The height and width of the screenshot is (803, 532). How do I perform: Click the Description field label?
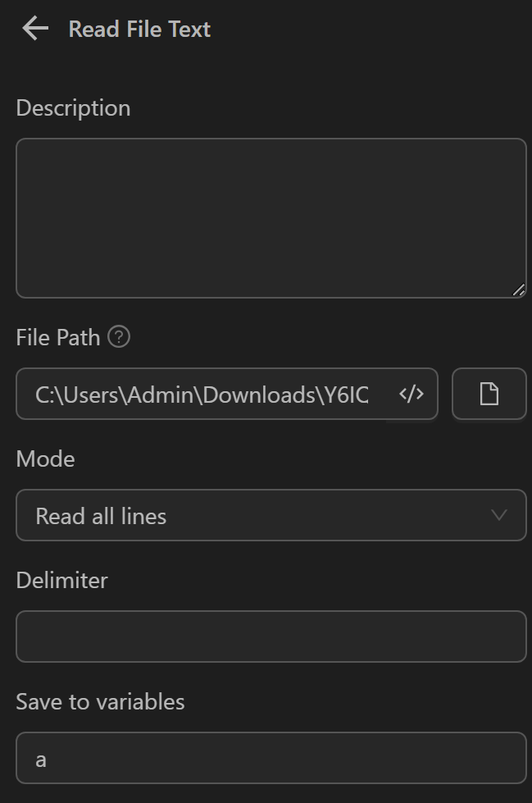(73, 108)
